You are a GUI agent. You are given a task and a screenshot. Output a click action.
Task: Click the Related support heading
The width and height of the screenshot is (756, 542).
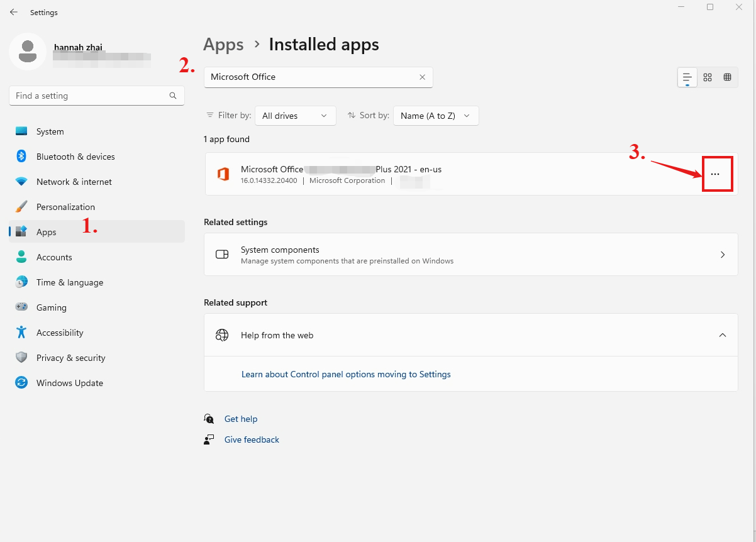236,302
